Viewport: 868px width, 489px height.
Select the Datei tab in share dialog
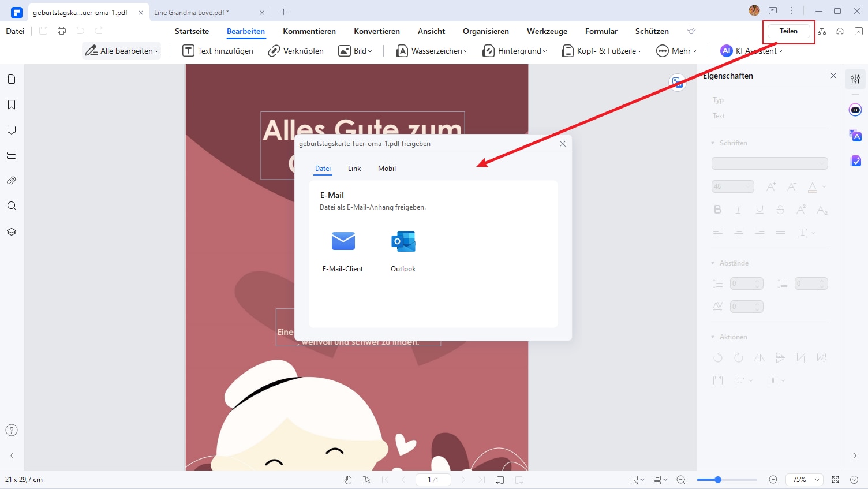pyautogui.click(x=323, y=169)
